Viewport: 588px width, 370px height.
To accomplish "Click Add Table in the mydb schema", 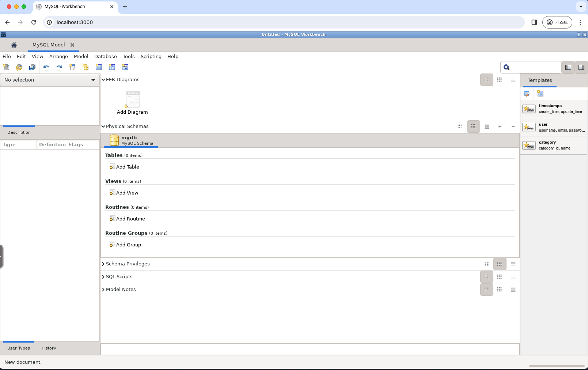I will click(x=127, y=167).
